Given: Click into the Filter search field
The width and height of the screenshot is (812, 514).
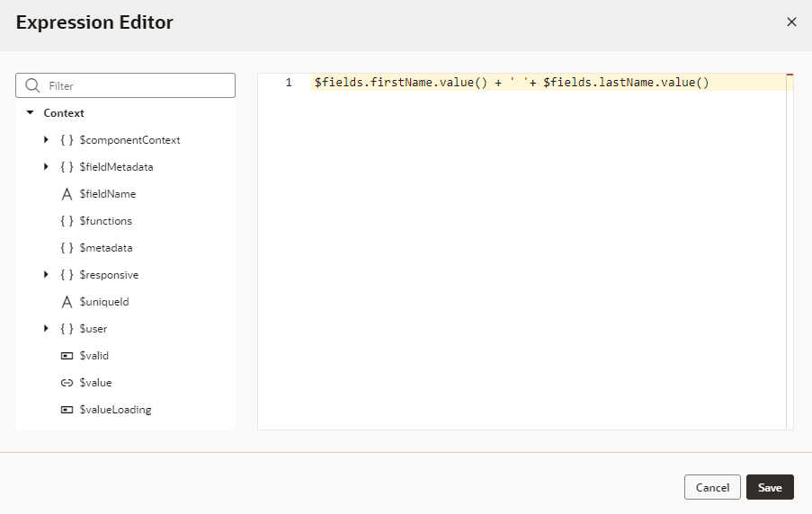Looking at the screenshot, I should pos(135,86).
